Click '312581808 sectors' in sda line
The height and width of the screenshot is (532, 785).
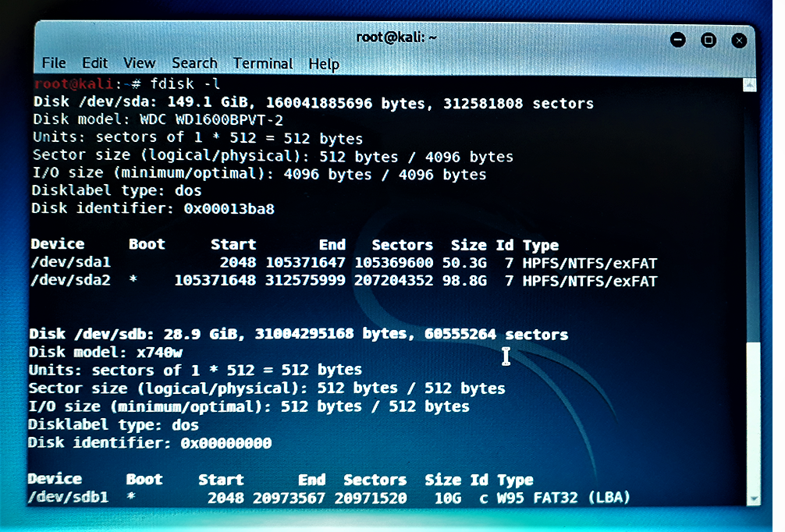coord(518,104)
